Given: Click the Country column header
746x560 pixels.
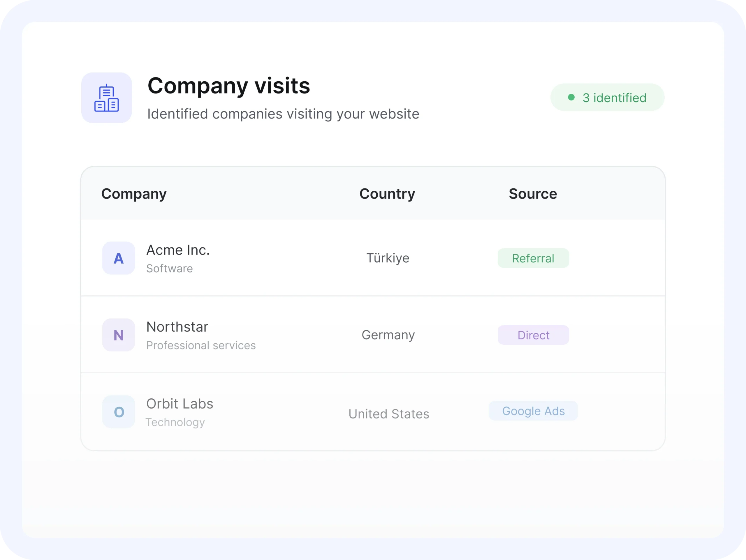Looking at the screenshot, I should click(387, 194).
